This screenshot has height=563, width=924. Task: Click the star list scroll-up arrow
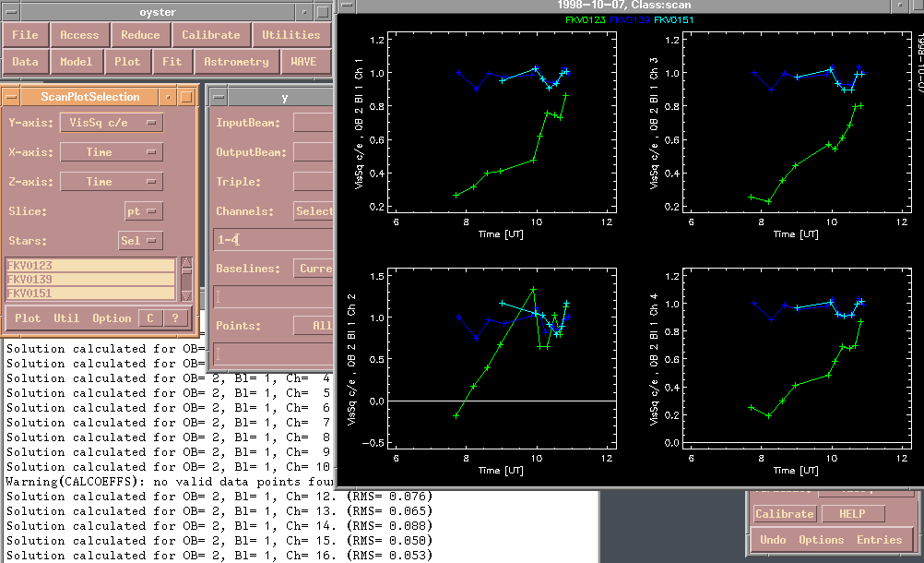(x=187, y=265)
